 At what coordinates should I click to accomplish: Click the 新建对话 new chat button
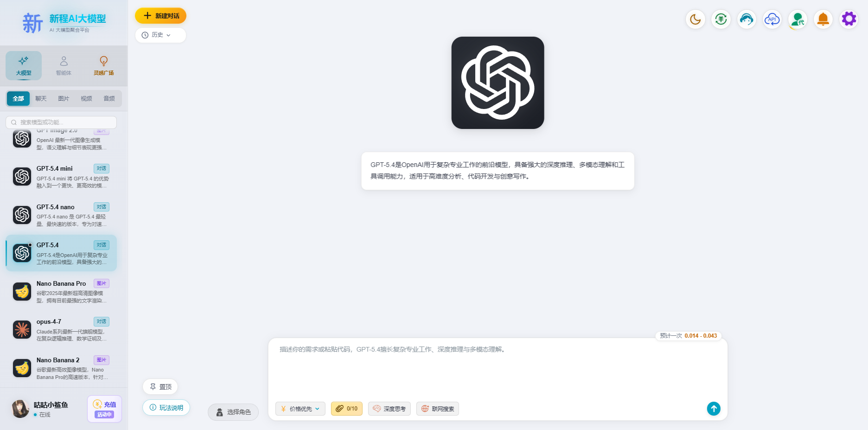(160, 15)
